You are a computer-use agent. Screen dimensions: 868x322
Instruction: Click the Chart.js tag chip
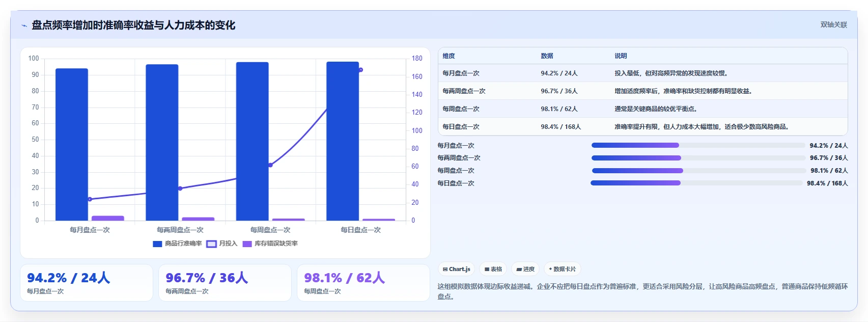tap(457, 269)
